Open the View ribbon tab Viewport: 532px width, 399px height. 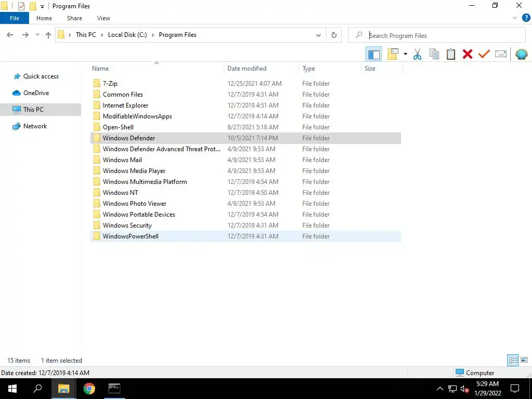click(x=103, y=18)
